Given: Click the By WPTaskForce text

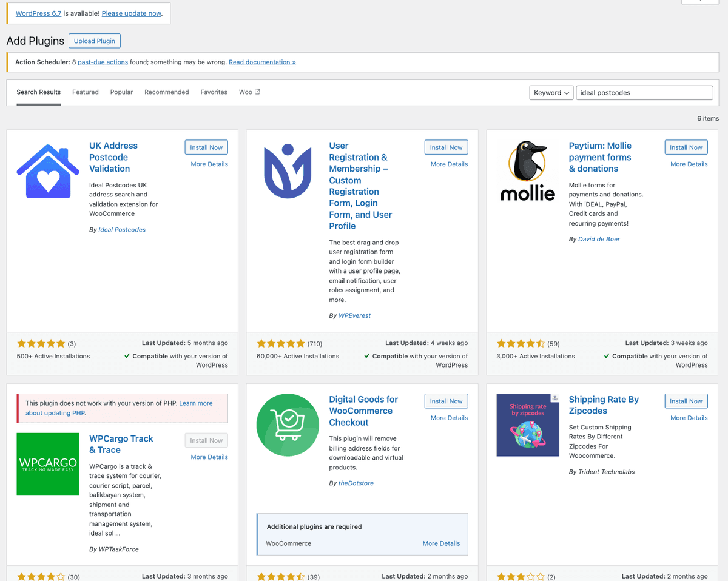Looking at the screenshot, I should 114,549.
